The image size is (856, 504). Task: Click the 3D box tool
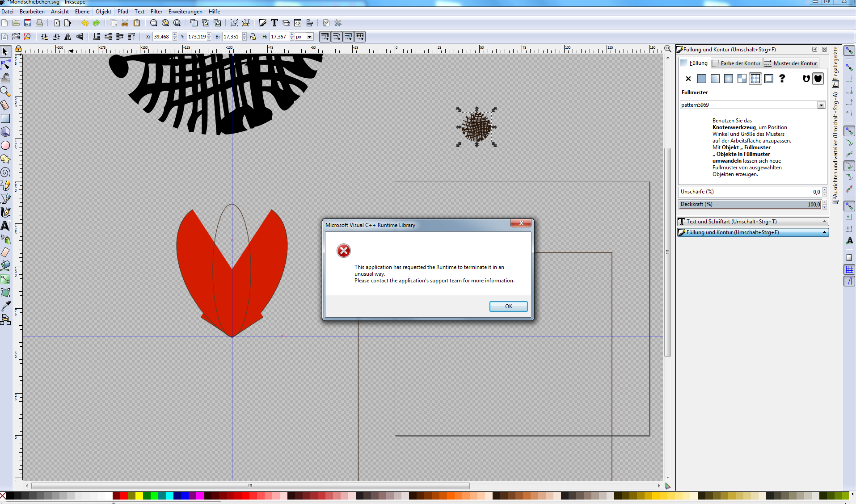(5, 132)
